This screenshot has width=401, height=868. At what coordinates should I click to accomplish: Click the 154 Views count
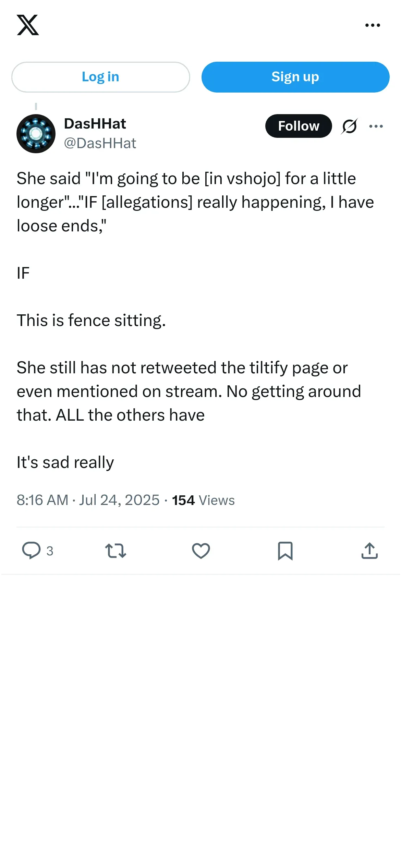(203, 500)
